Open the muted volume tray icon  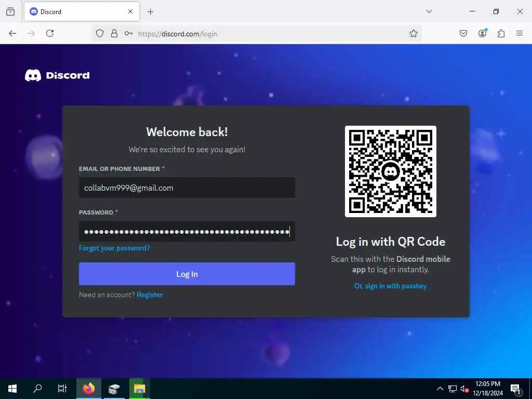465,389
